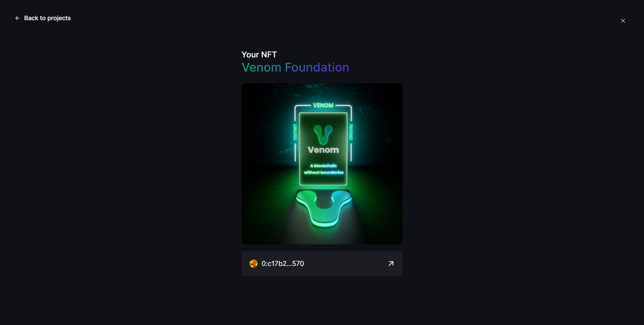Click the VENOM neon header in image
Screen dimensions: 644x325
coord(323,105)
